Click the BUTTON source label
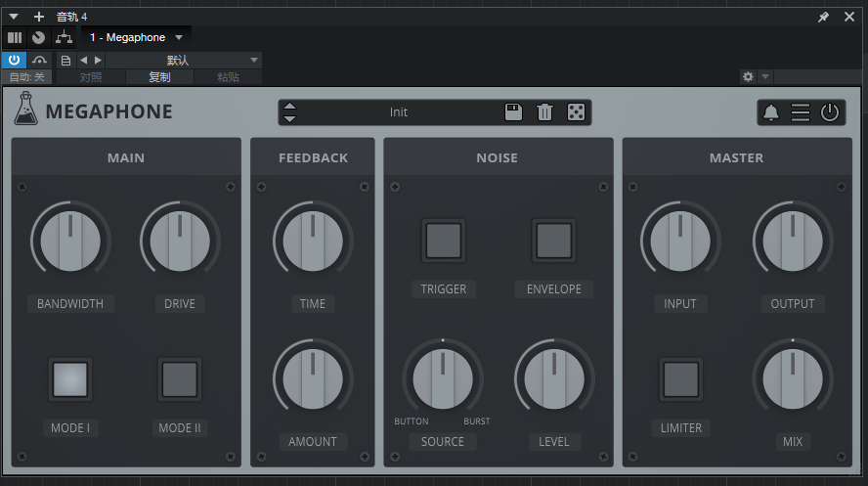 pos(412,421)
